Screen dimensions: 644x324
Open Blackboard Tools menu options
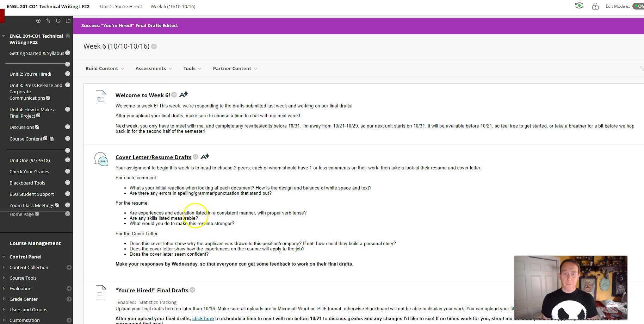pos(68,182)
